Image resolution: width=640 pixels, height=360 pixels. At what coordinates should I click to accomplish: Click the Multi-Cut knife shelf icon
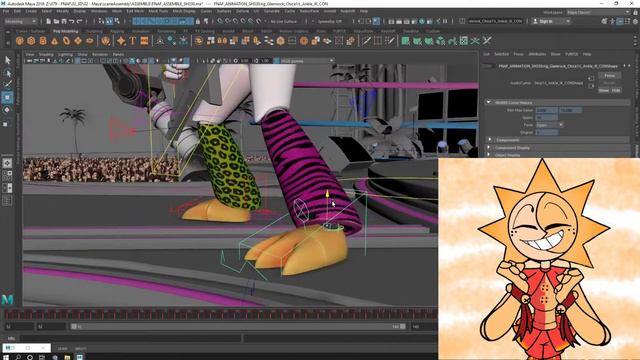(366, 41)
